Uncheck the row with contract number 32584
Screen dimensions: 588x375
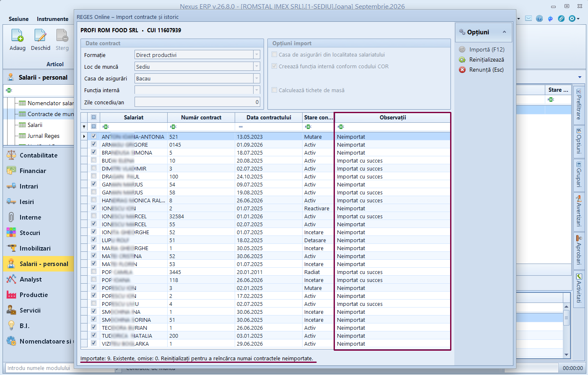tap(94, 216)
